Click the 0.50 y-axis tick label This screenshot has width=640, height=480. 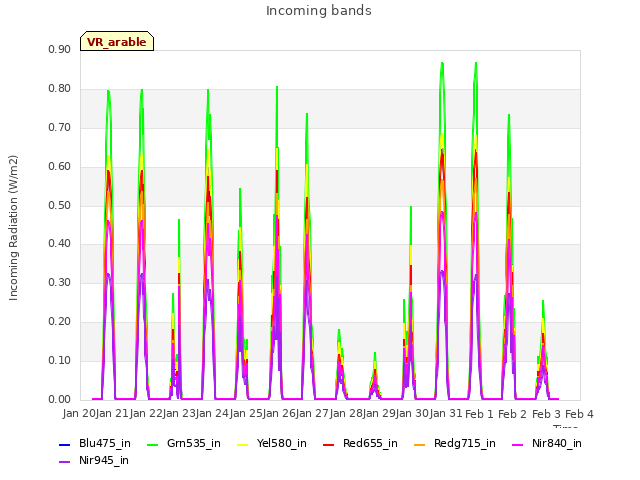pyautogui.click(x=60, y=205)
